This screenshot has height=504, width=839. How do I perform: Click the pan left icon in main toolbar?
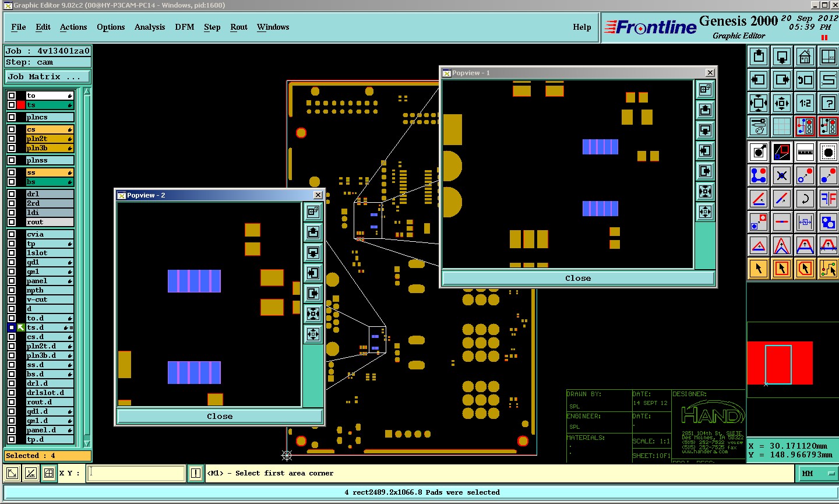pyautogui.click(x=758, y=80)
